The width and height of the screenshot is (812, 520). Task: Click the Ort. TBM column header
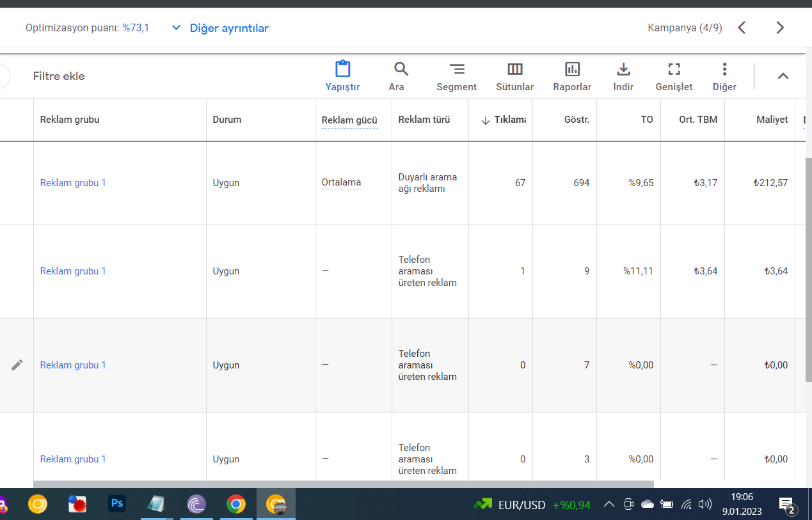coord(698,120)
